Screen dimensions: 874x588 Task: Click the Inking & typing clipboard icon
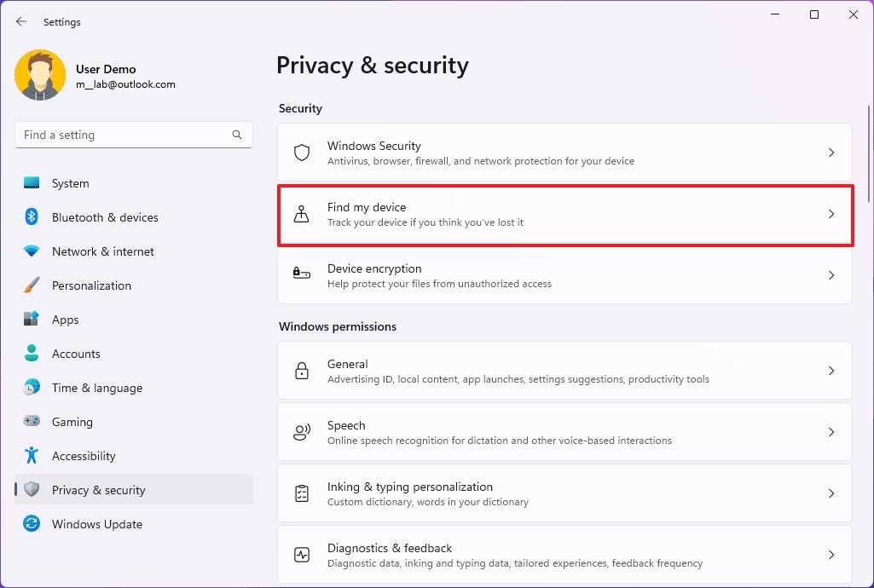302,493
